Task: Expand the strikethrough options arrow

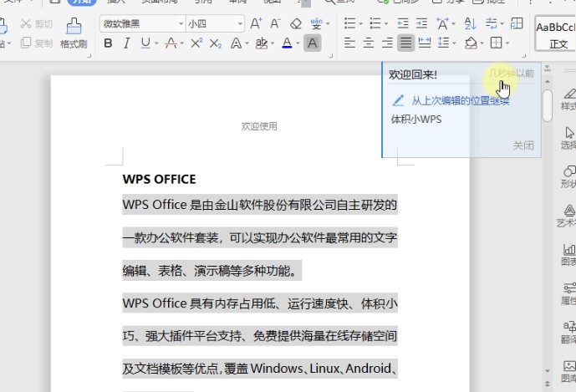Action: coord(182,43)
